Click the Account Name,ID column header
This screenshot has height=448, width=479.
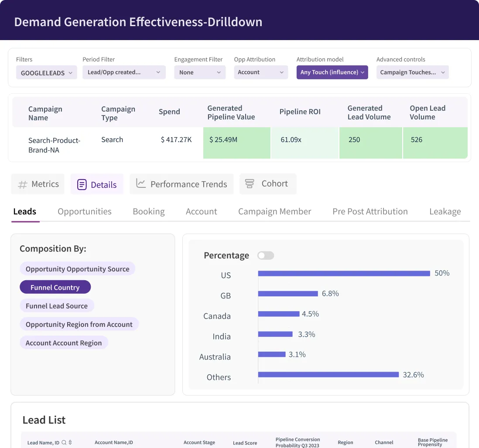pos(113,442)
